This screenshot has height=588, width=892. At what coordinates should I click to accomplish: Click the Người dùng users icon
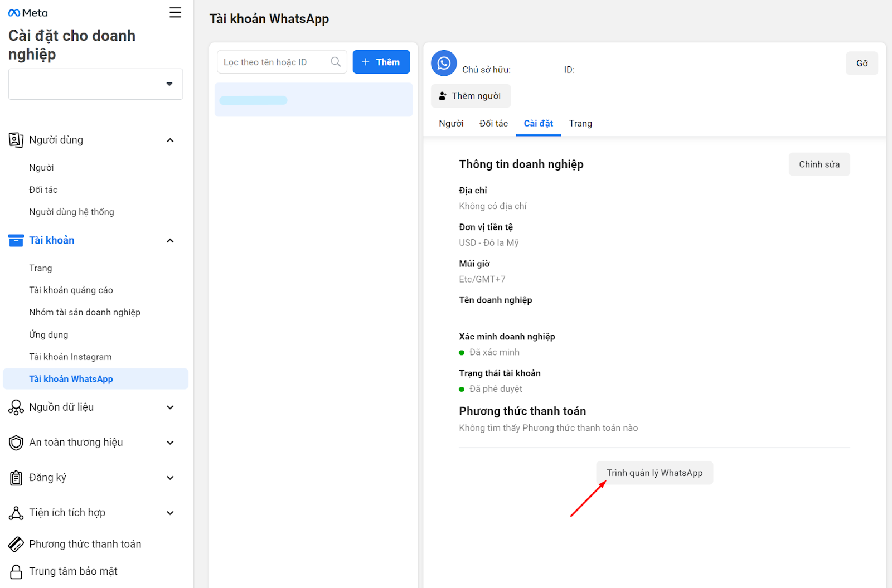coord(16,140)
